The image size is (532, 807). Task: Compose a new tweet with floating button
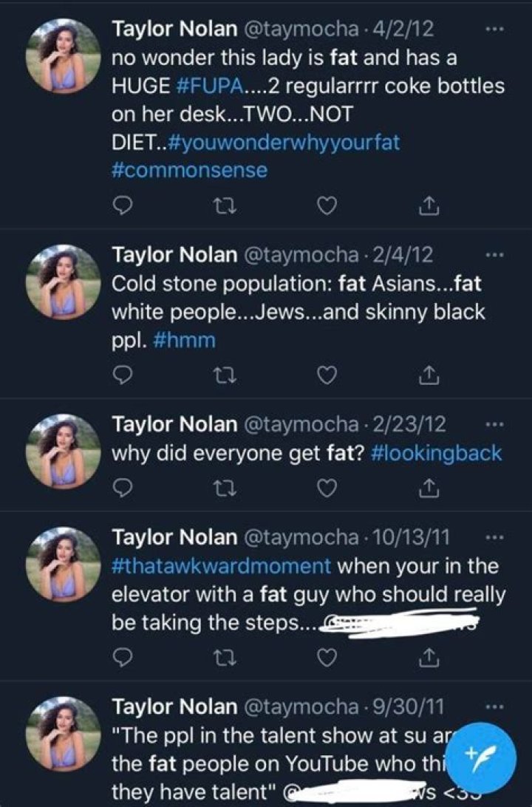[477, 754]
